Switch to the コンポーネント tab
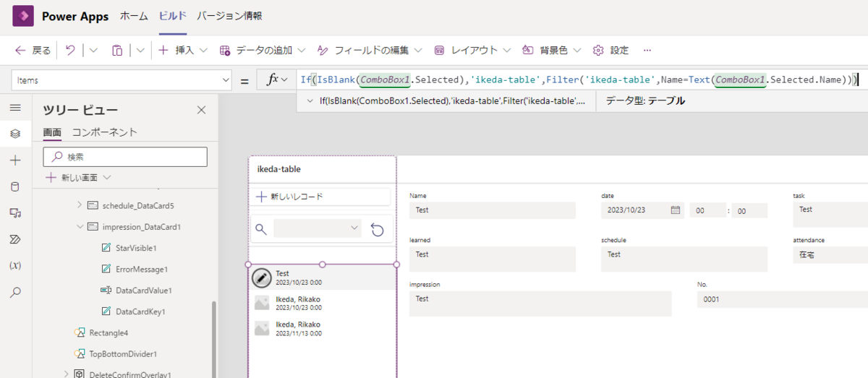The height and width of the screenshot is (378, 868). point(104,132)
